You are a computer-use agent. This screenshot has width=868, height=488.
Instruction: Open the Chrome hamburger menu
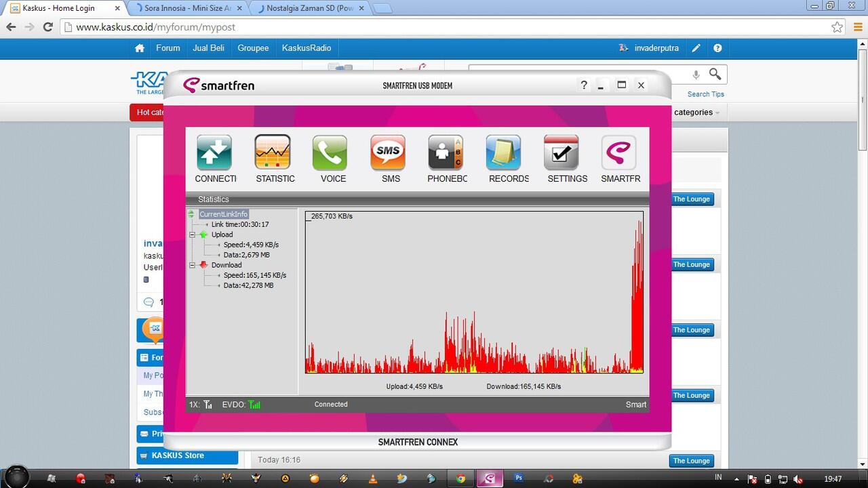[x=857, y=27]
